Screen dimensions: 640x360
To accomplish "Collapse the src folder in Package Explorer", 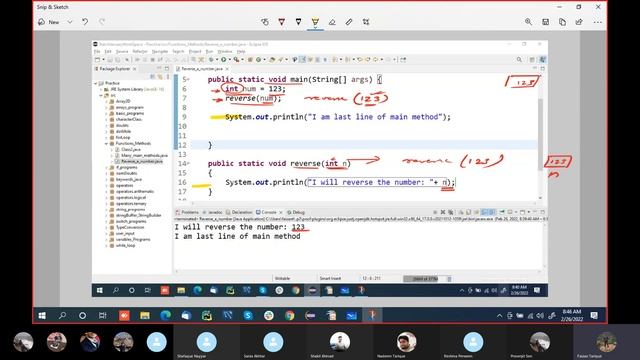I will 101,95.
